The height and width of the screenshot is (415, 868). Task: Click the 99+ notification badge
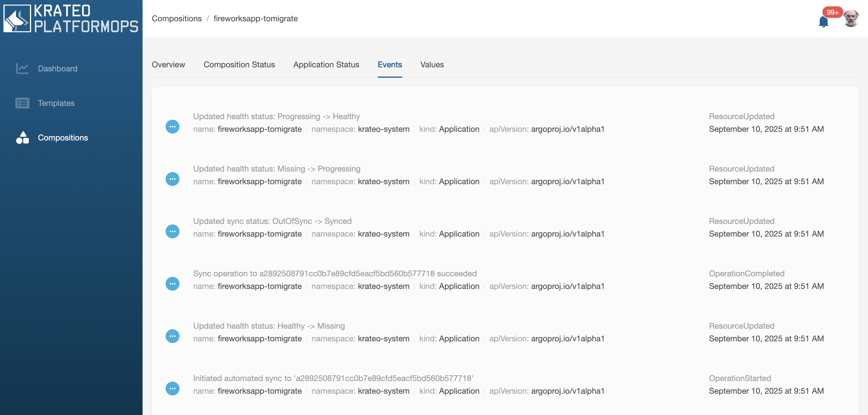832,12
